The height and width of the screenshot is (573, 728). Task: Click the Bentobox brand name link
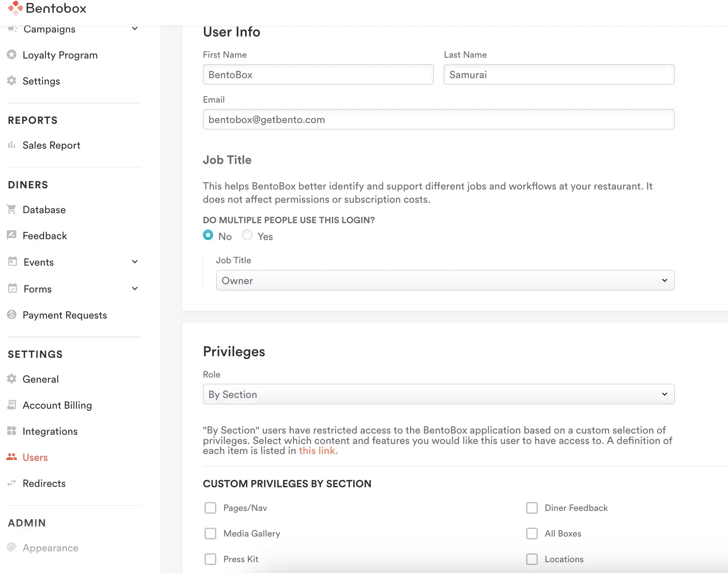(x=56, y=8)
